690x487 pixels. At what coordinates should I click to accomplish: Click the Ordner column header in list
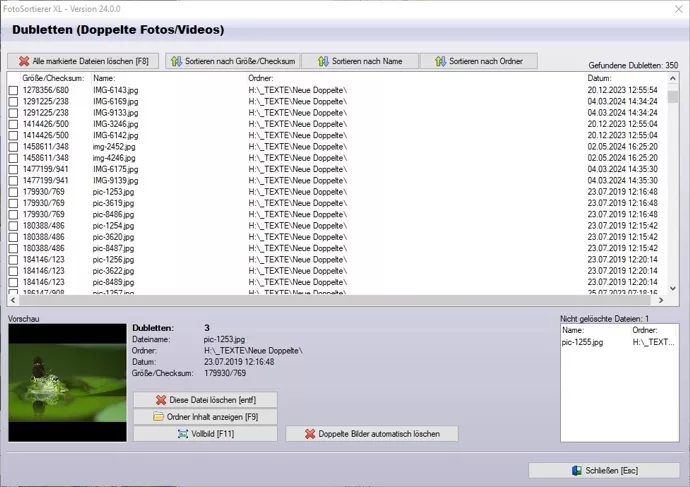pyautogui.click(x=262, y=78)
